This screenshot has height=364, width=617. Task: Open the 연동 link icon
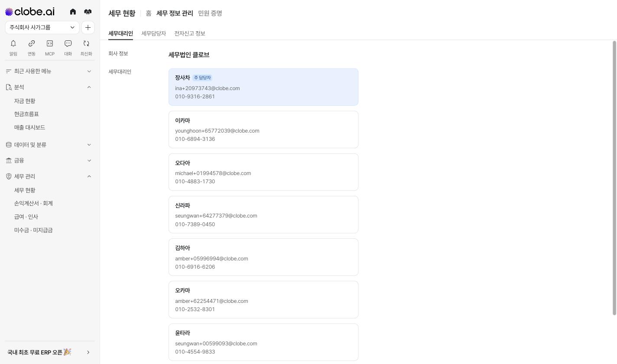coord(32,48)
